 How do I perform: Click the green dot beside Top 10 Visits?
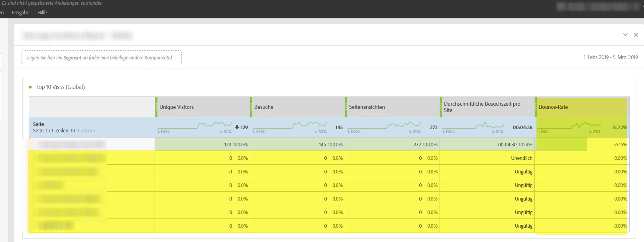[30, 87]
